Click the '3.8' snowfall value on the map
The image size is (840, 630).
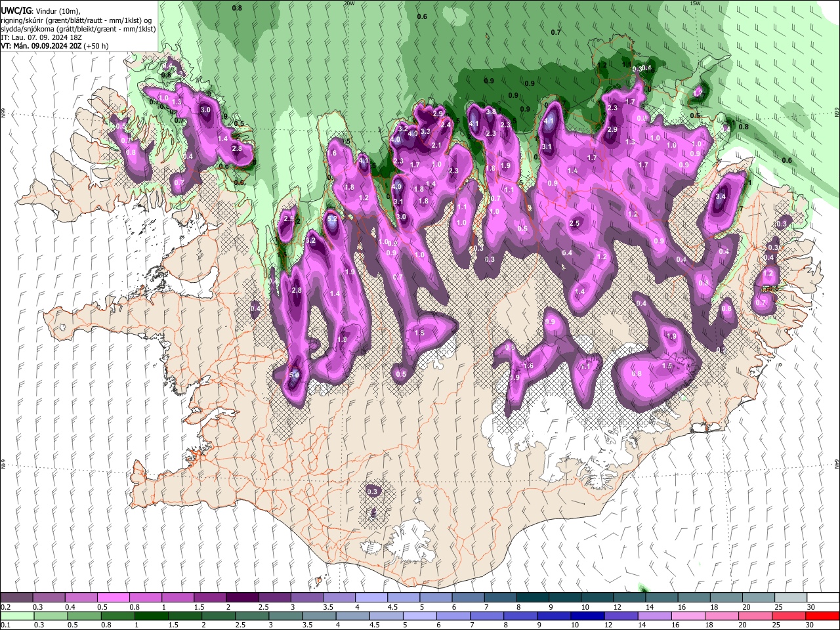[x=490, y=112]
